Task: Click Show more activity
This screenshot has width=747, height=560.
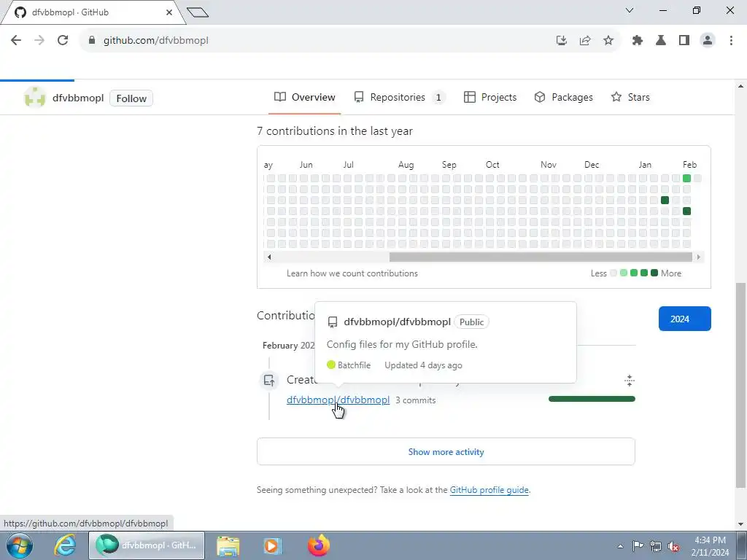Action: click(446, 451)
